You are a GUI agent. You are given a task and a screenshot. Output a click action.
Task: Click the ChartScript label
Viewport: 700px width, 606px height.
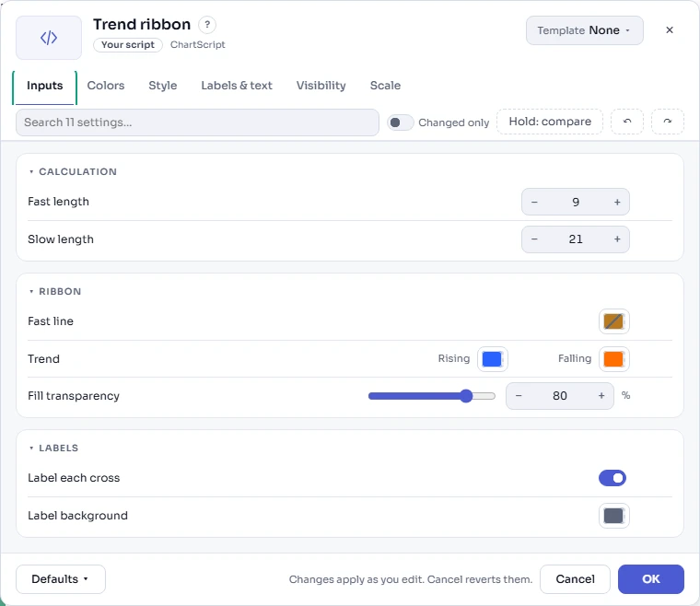[198, 44]
